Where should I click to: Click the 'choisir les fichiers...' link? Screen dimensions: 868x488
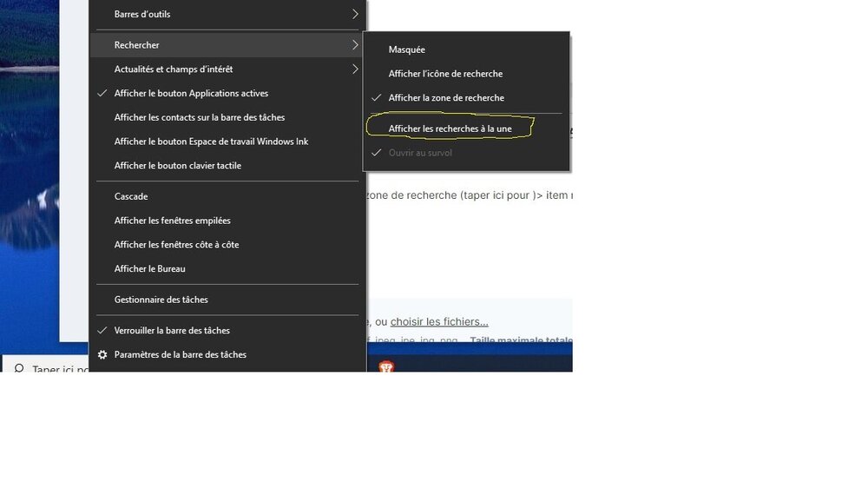(x=439, y=321)
